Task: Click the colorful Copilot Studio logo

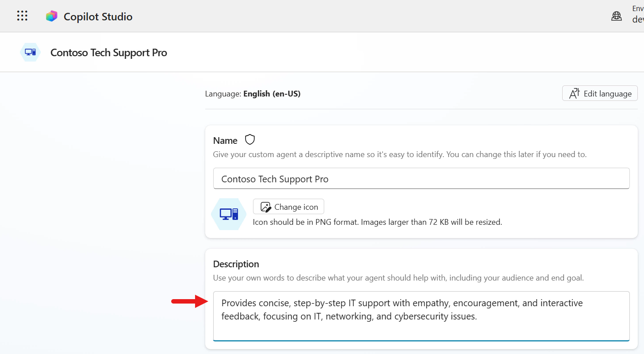Action: click(52, 16)
